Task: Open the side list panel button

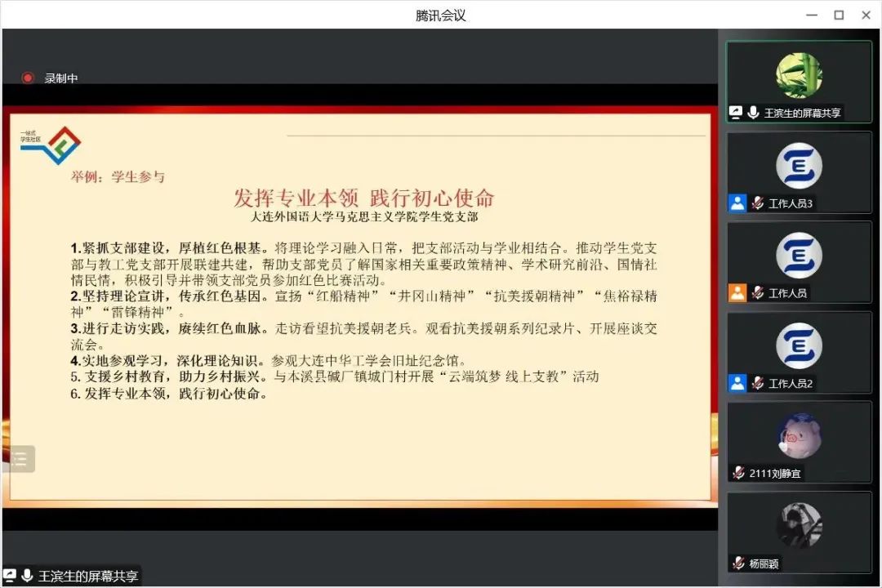Action: 19,459
